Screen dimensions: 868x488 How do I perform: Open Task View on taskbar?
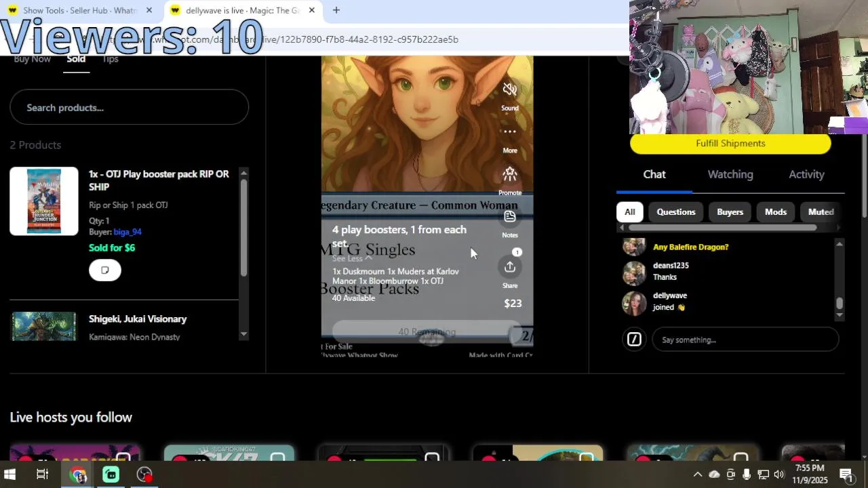[x=42, y=474]
